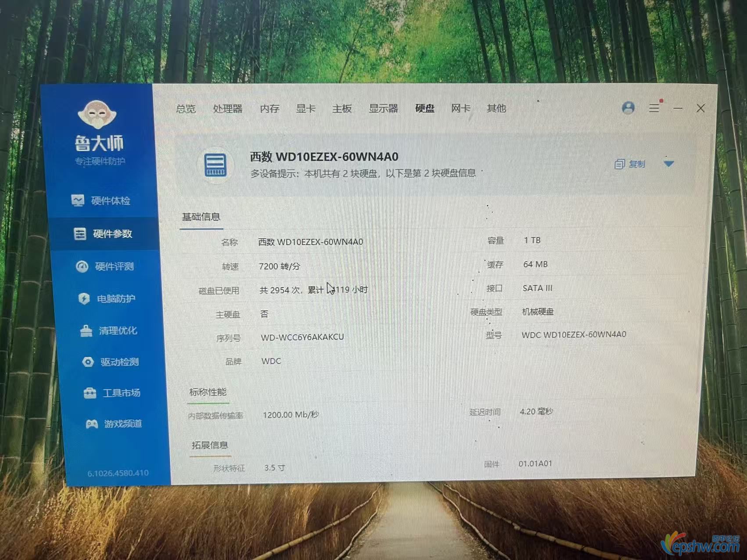Open the 主板 tab
This screenshot has height=560, width=747.
click(342, 108)
